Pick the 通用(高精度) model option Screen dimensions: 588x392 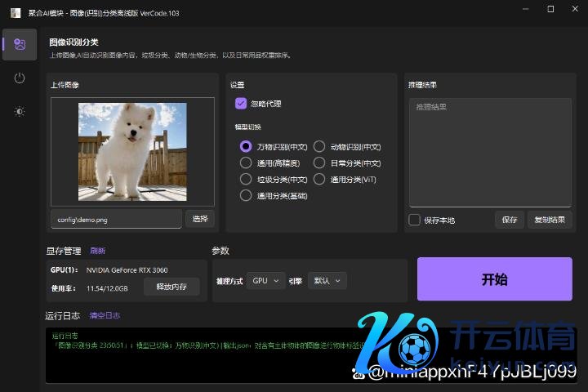pos(246,163)
